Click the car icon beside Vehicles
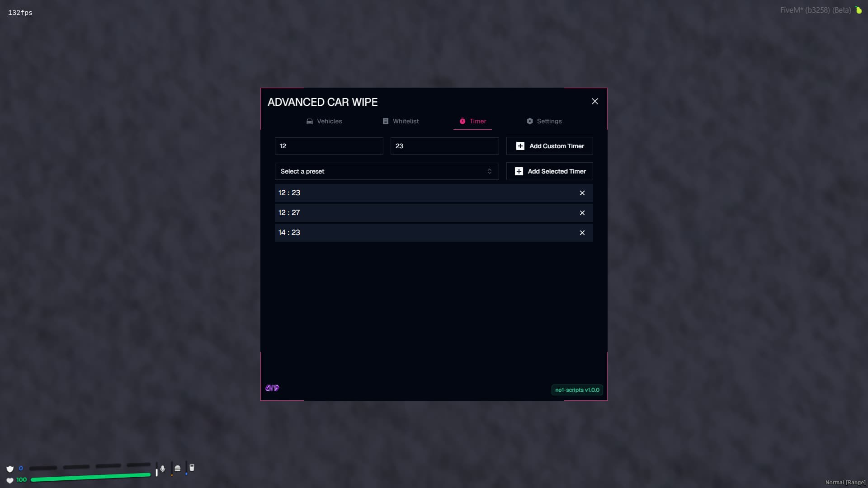 [310, 121]
